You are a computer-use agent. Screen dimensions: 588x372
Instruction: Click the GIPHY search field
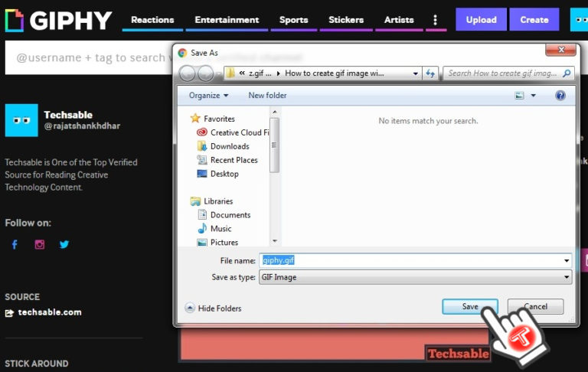90,57
